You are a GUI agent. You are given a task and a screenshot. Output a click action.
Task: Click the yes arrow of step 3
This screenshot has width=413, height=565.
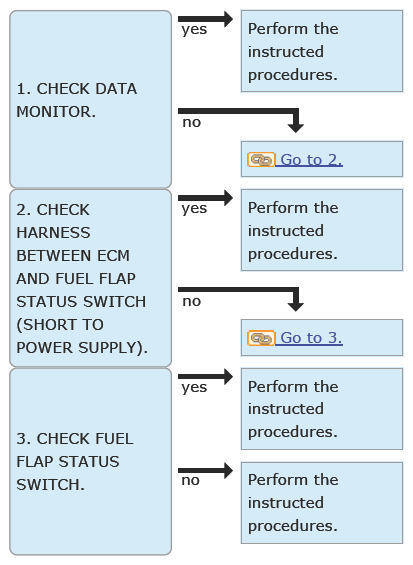point(205,377)
